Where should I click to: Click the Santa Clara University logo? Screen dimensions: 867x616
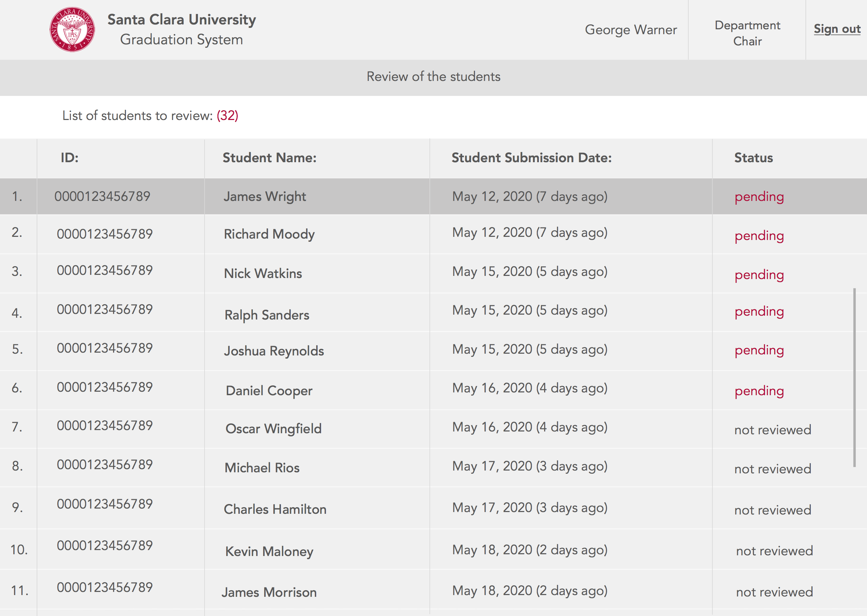click(71, 30)
